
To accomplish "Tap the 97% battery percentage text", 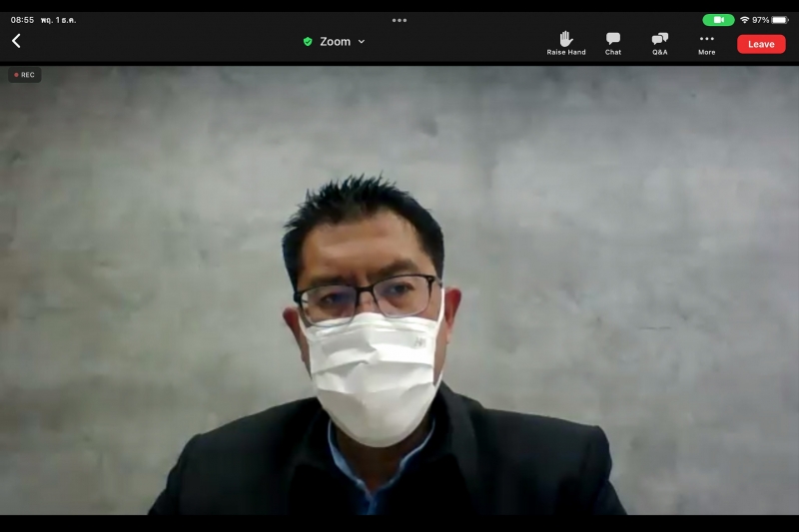I will click(761, 20).
